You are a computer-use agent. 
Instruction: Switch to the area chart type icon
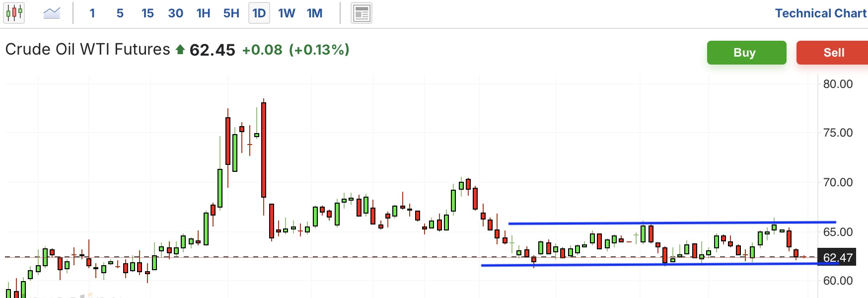pos(52,13)
